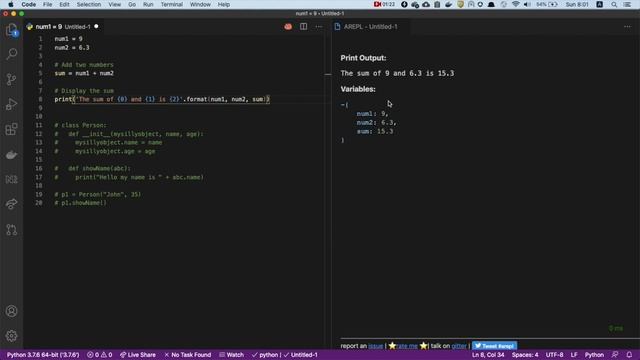Change indentation via 'Spaces: 4'

(525, 355)
